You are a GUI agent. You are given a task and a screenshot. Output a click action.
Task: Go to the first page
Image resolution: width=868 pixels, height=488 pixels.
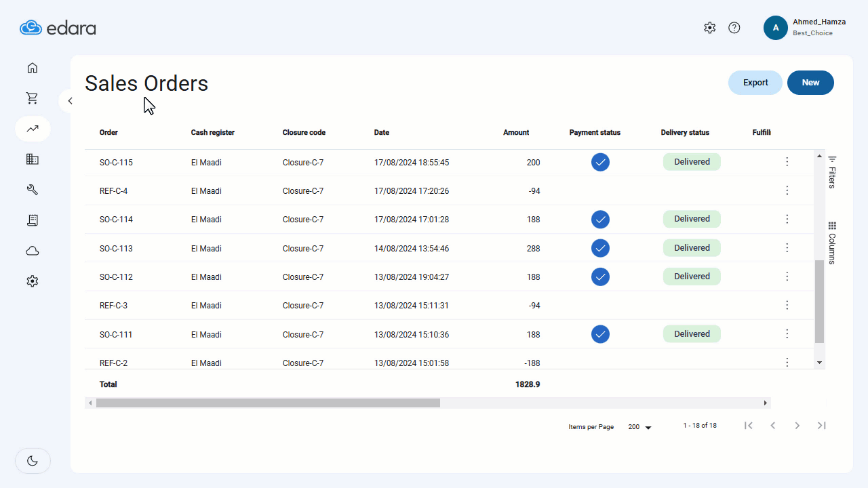[749, 426]
